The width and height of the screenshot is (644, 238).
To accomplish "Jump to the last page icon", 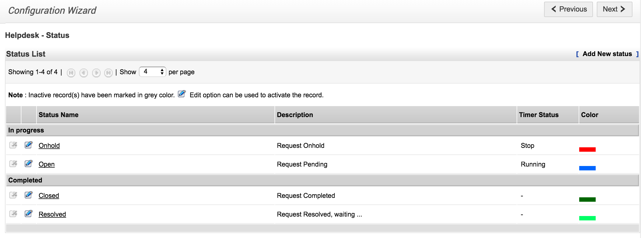I will coord(108,73).
